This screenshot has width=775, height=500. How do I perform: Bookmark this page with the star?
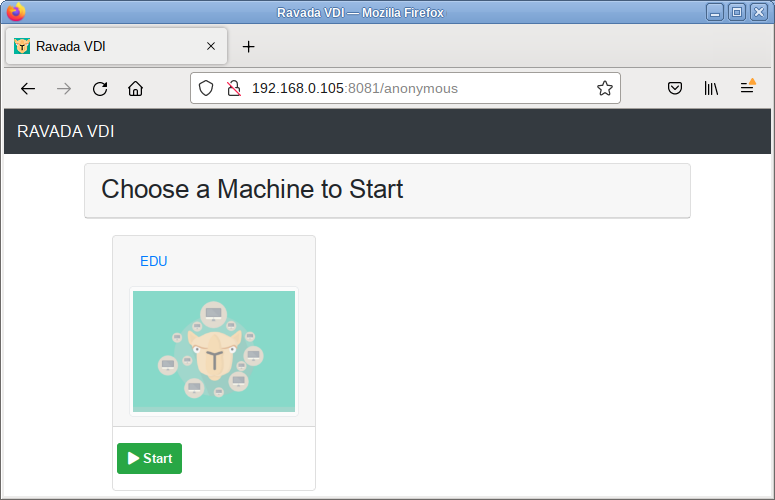604,88
